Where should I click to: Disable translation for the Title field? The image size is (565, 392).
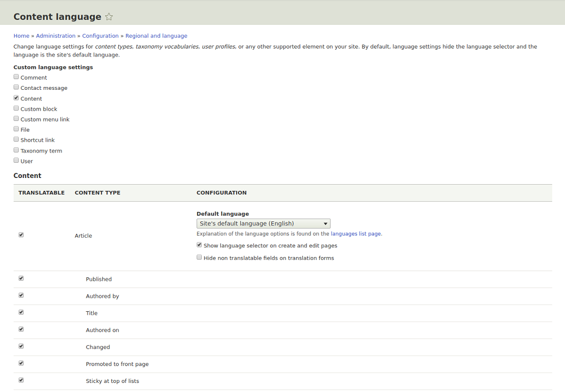pyautogui.click(x=21, y=312)
